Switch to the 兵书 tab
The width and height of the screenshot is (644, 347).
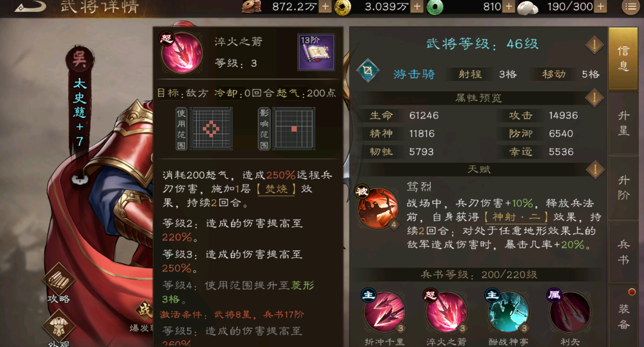click(623, 252)
